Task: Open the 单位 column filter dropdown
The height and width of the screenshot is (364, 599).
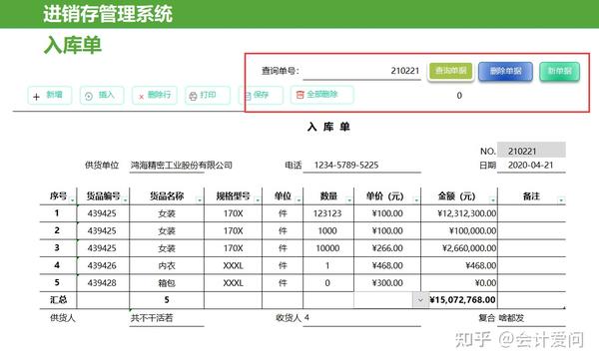Action: (x=299, y=199)
